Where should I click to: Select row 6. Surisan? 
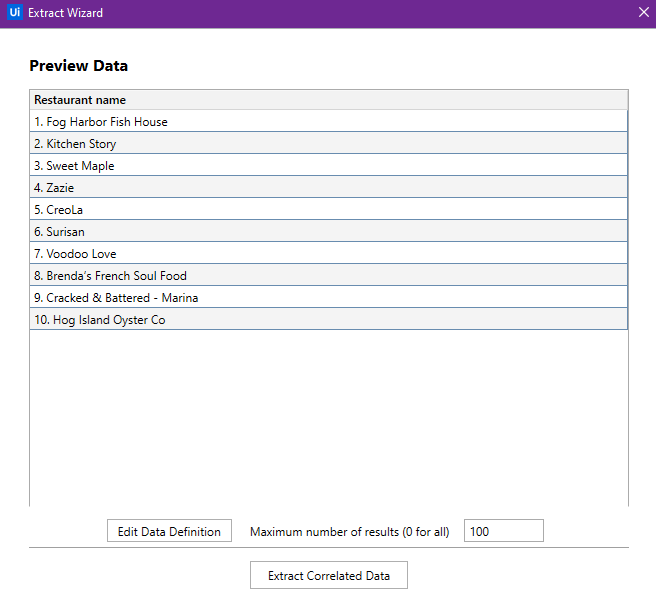pos(328,231)
